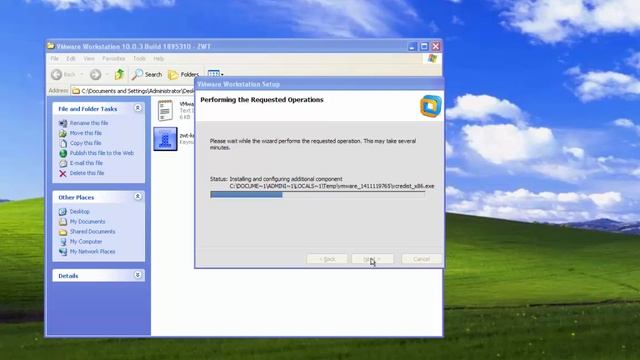
Task: Open the Tools menu in Explorer window
Action: coord(139,59)
